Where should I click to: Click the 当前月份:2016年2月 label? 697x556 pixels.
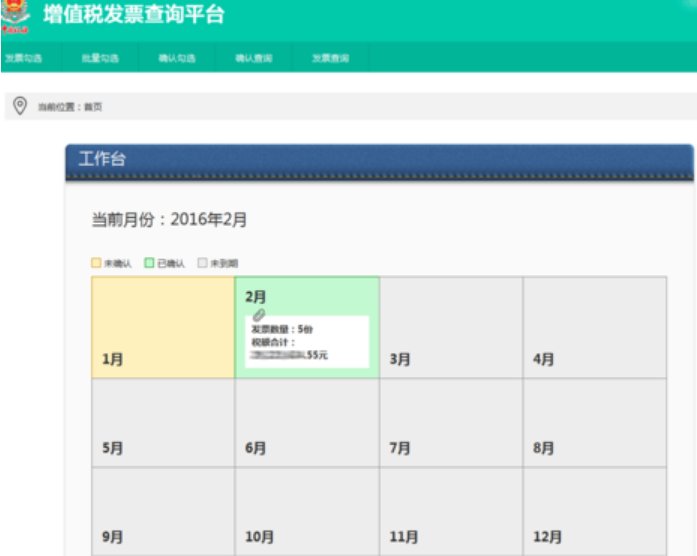[169, 220]
